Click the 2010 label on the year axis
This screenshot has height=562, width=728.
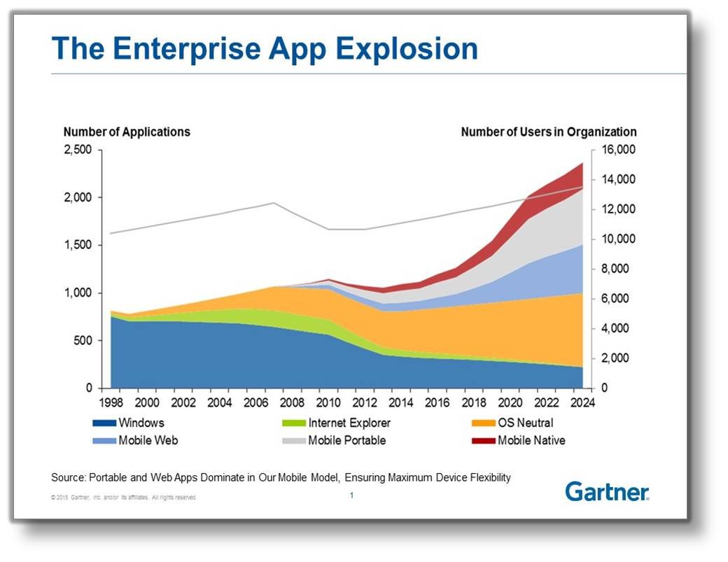coord(330,402)
